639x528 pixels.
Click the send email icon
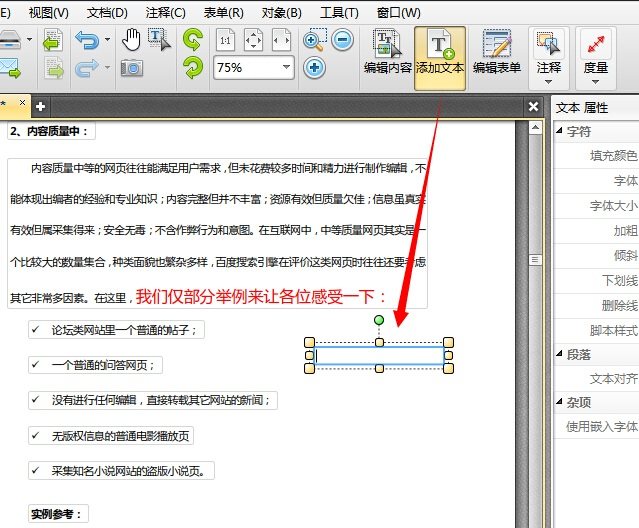pos(10,68)
